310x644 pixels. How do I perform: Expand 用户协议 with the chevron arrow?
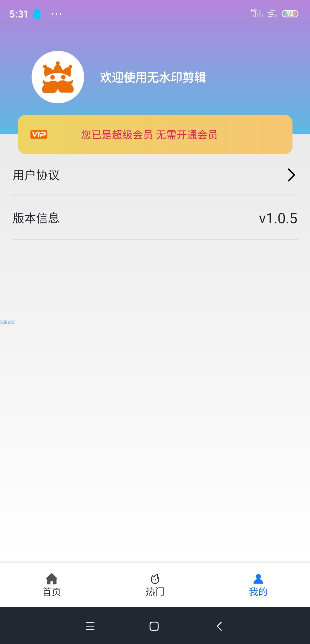291,175
